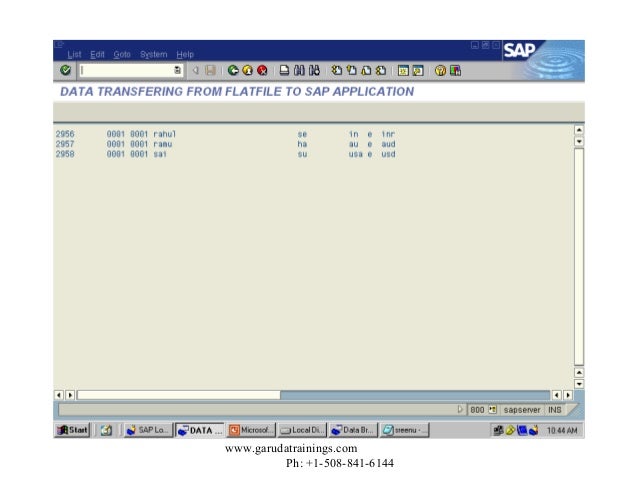Open system info selector beside 800
Image resolution: width=638 pixels, height=479 pixels.
(492, 410)
